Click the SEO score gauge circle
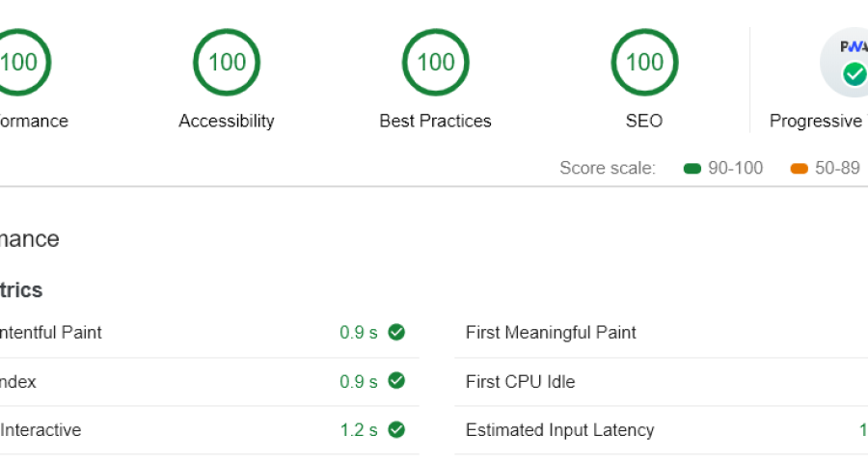The image size is (868, 463). point(644,63)
